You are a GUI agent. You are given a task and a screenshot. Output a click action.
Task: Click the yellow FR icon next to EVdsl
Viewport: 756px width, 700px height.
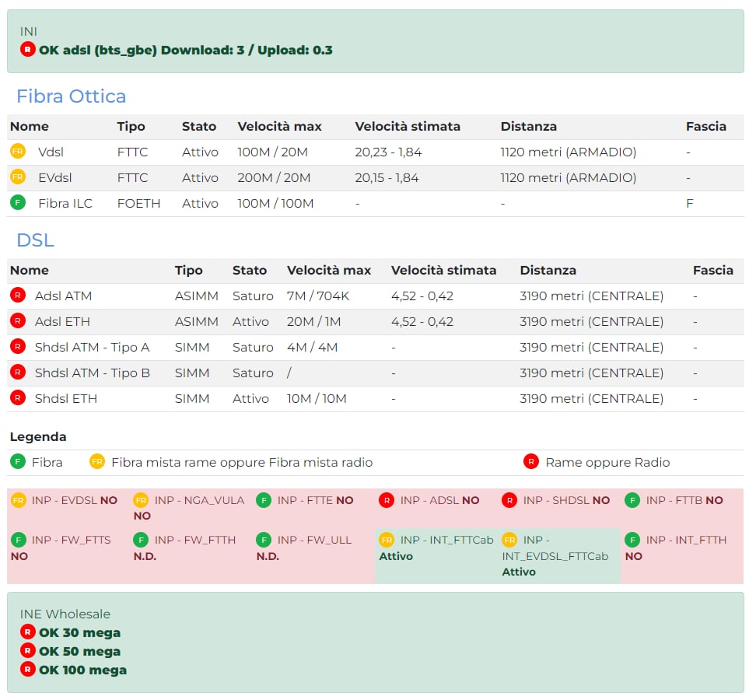pos(18,177)
